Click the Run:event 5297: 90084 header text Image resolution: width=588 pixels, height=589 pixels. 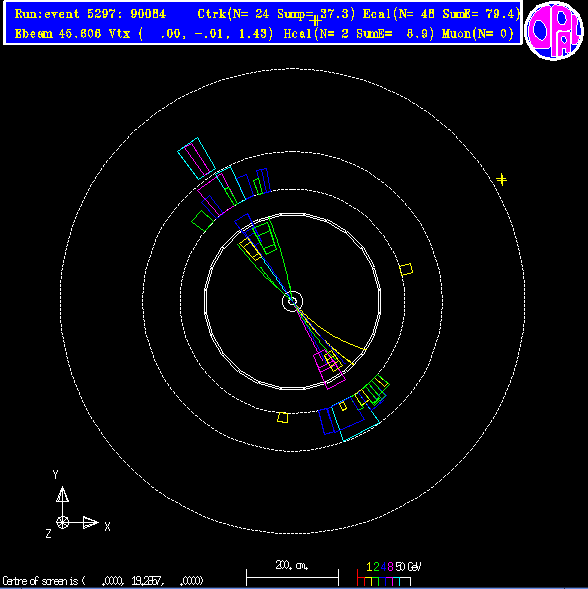pyautogui.click(x=90, y=14)
